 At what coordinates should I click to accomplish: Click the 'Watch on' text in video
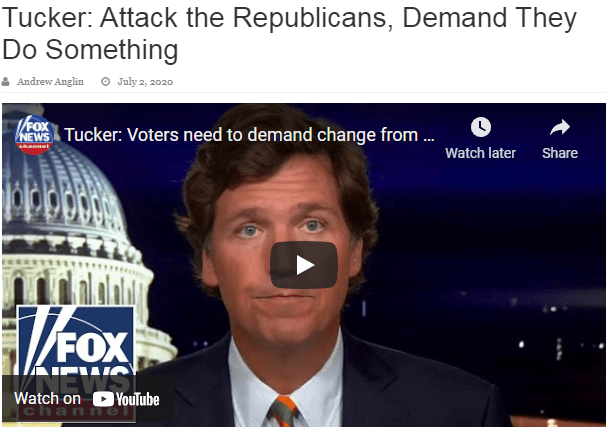click(x=47, y=399)
